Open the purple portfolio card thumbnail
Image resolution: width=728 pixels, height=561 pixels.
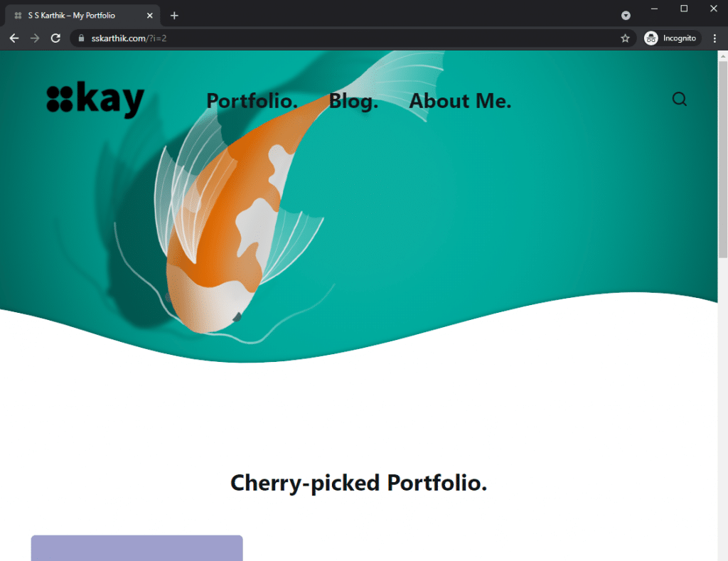point(137,548)
